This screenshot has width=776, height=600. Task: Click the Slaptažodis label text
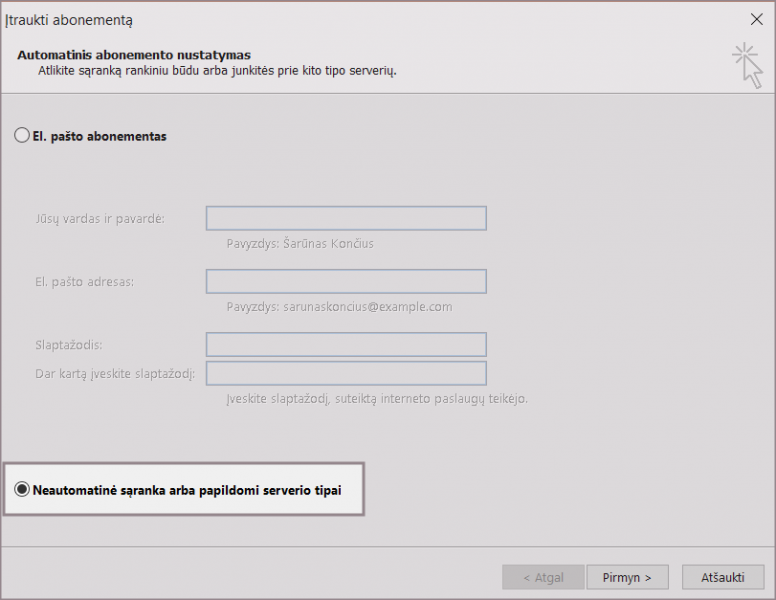pos(68,345)
